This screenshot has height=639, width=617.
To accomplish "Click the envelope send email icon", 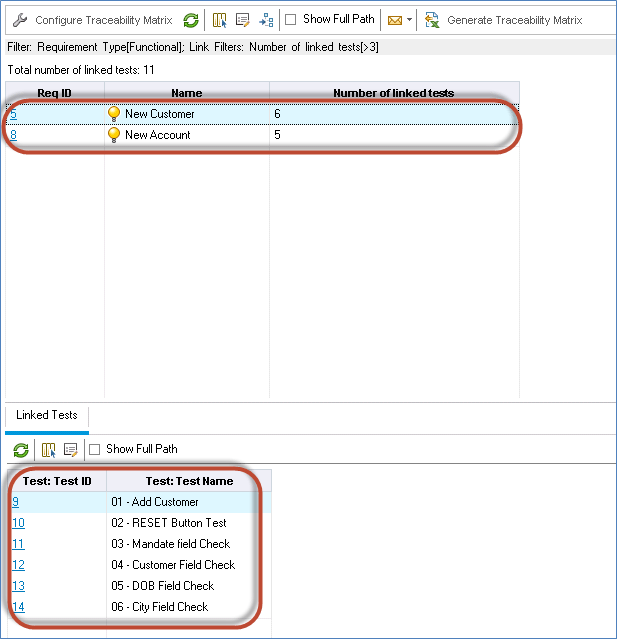I will coord(394,20).
